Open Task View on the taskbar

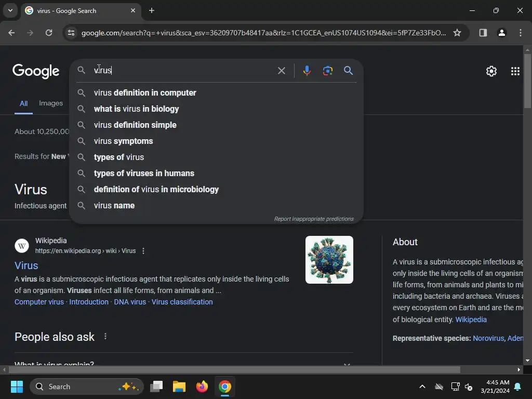[156, 387]
